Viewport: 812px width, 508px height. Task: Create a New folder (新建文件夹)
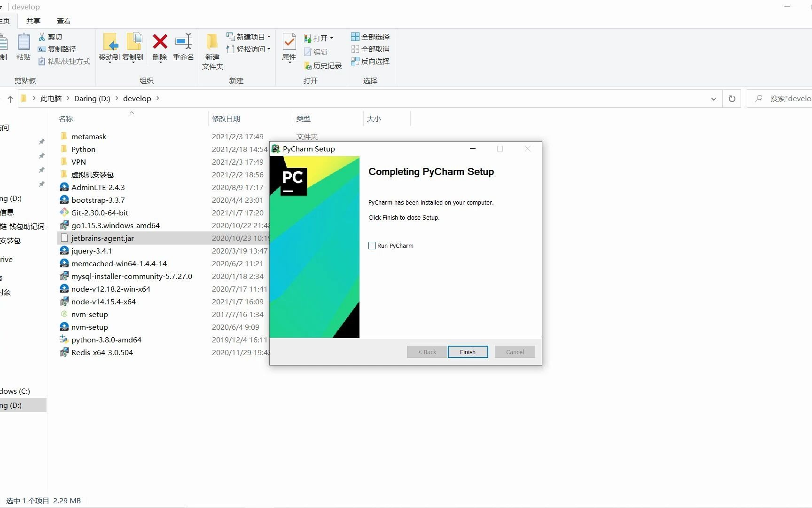point(212,51)
